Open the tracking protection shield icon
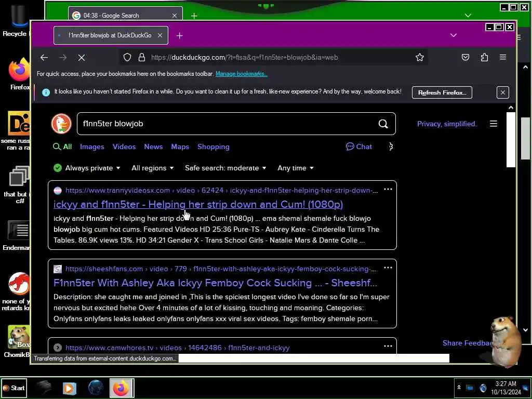 click(x=127, y=57)
